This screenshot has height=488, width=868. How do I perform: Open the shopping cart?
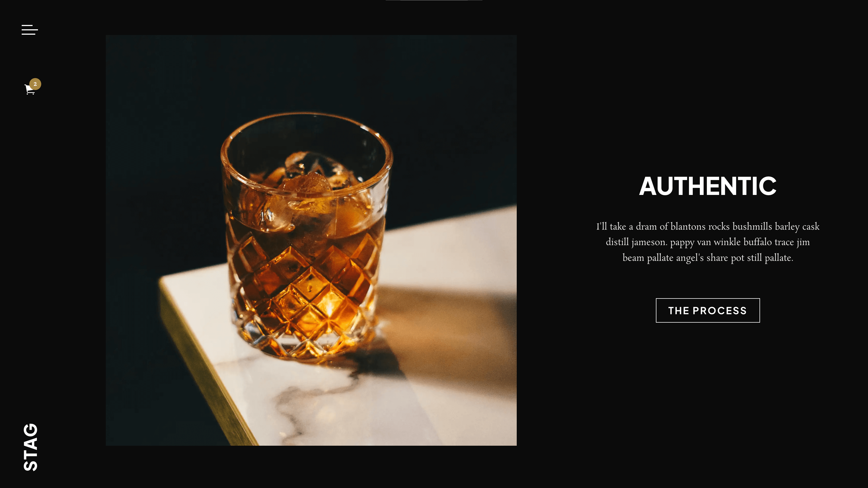click(30, 89)
